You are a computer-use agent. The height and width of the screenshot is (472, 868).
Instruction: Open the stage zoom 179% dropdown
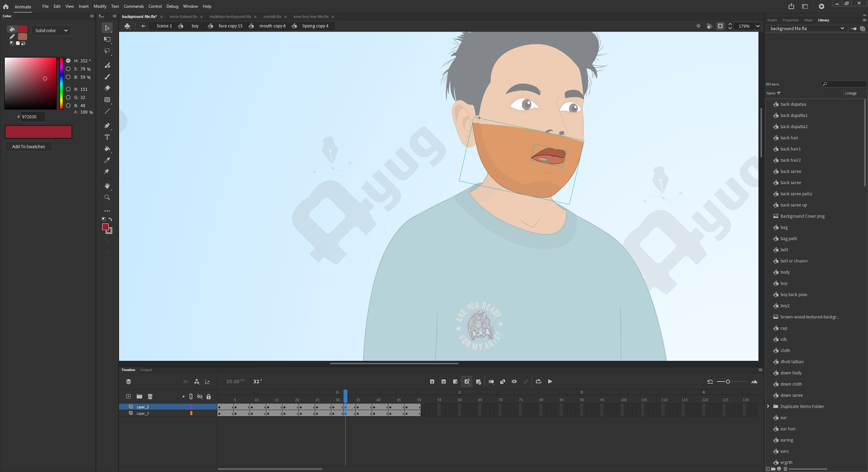(758, 26)
